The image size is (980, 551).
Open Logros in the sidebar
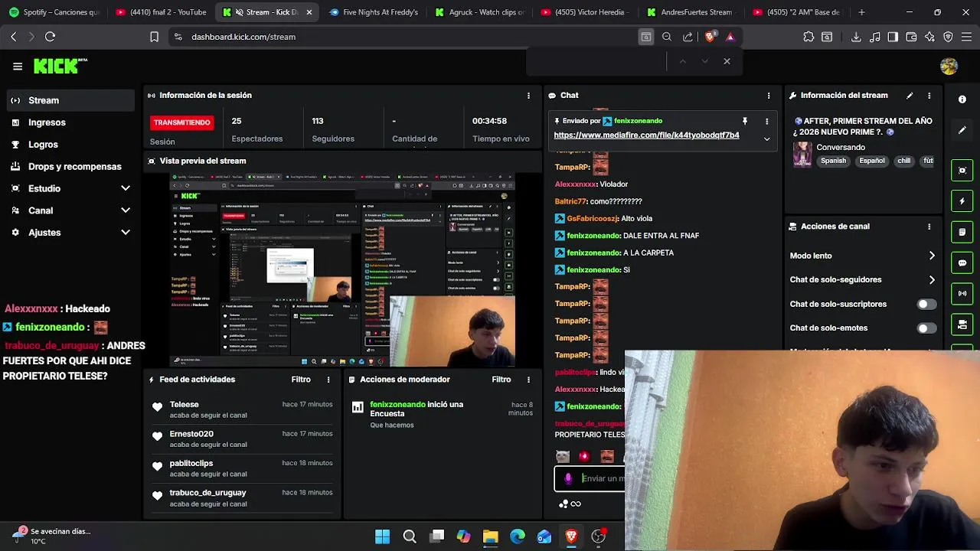[x=70, y=145]
